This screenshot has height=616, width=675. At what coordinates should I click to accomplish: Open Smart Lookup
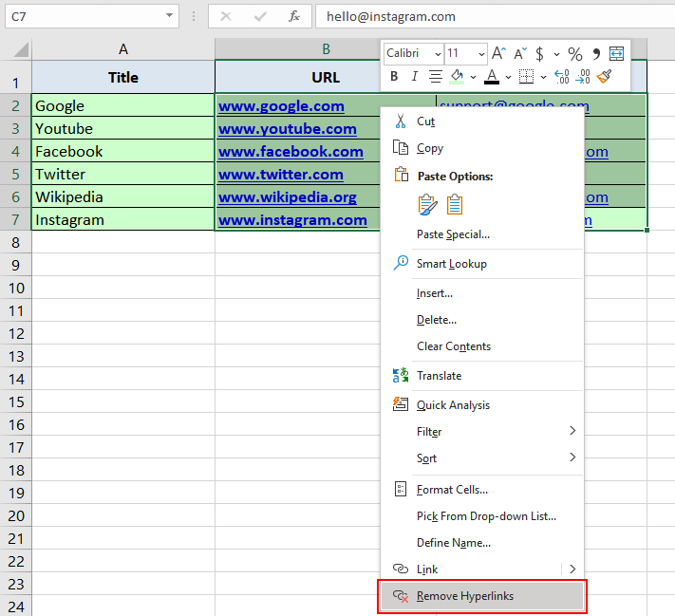point(482,264)
